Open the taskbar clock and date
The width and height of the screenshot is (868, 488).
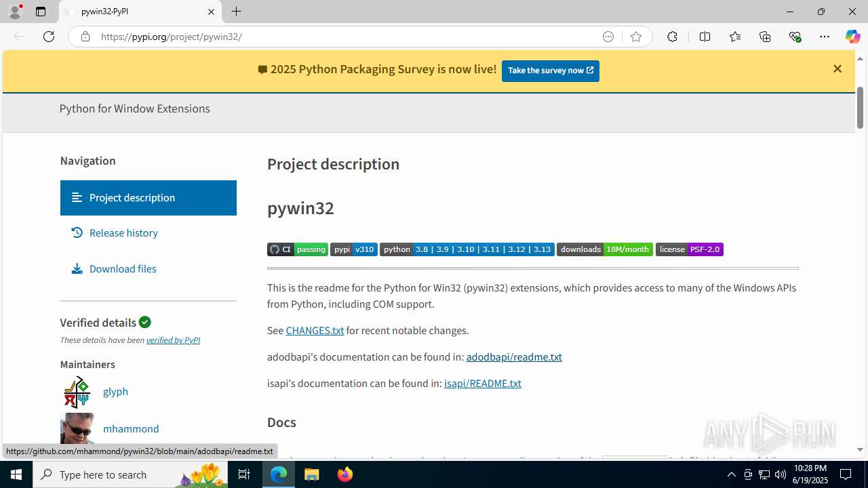tap(810, 474)
